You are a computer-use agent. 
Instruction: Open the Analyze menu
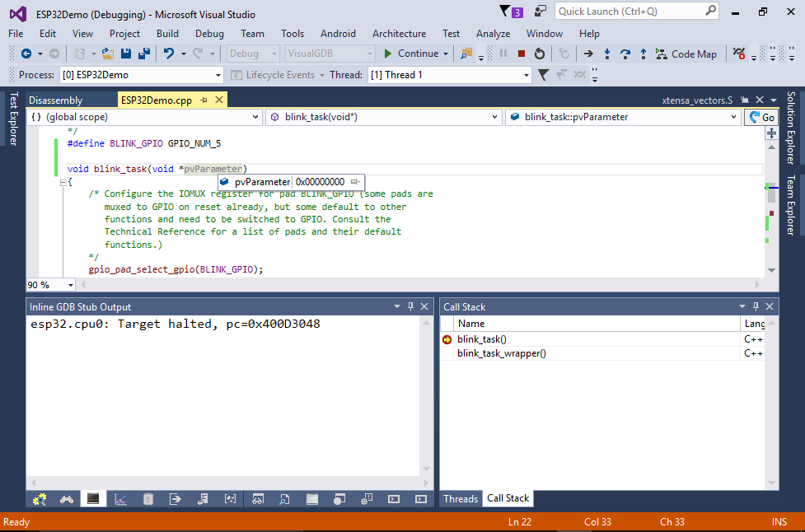(493, 33)
